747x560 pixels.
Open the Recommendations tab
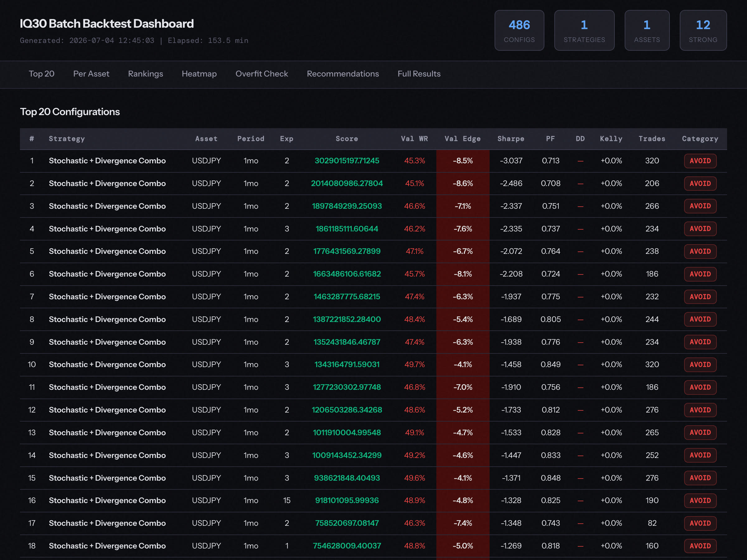[x=343, y=74]
